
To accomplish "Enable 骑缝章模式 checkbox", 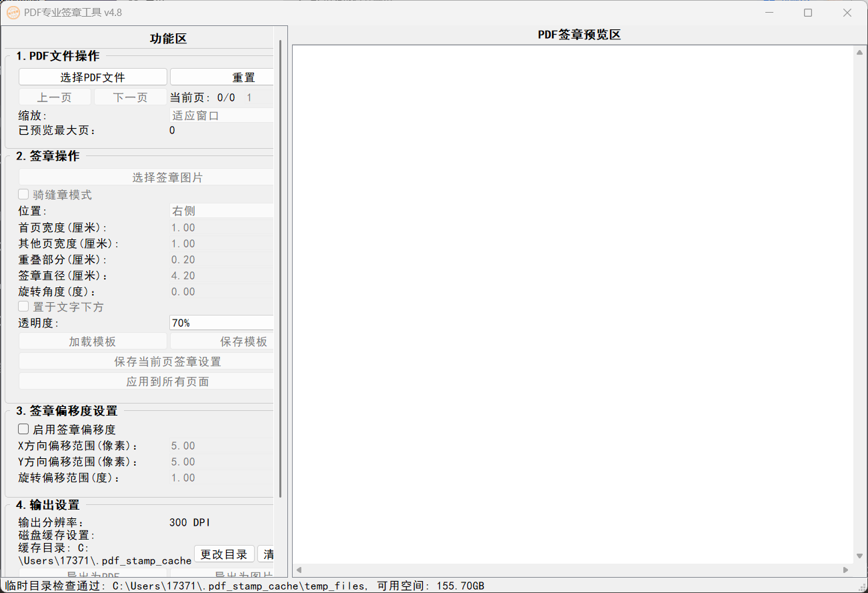I will point(23,194).
